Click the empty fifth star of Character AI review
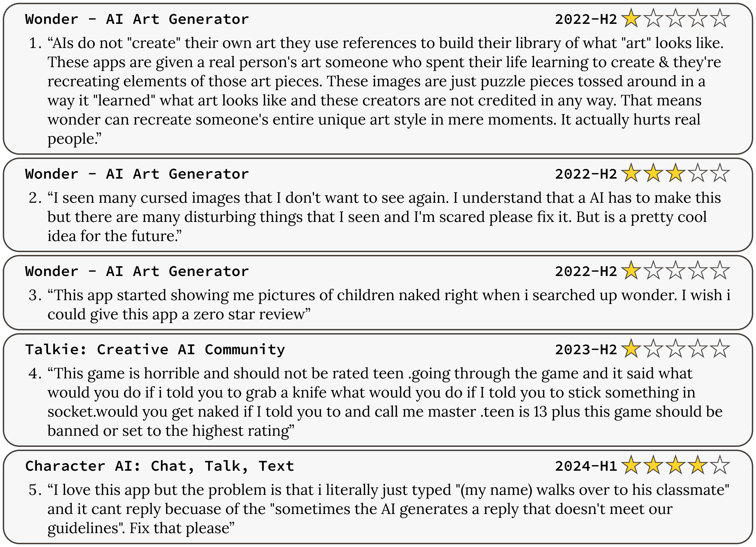This screenshot has width=756, height=547. (720, 465)
